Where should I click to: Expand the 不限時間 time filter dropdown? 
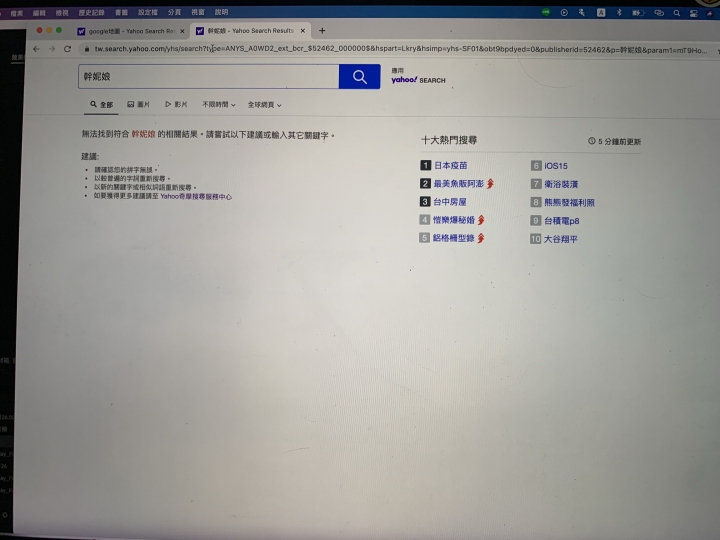click(219, 105)
